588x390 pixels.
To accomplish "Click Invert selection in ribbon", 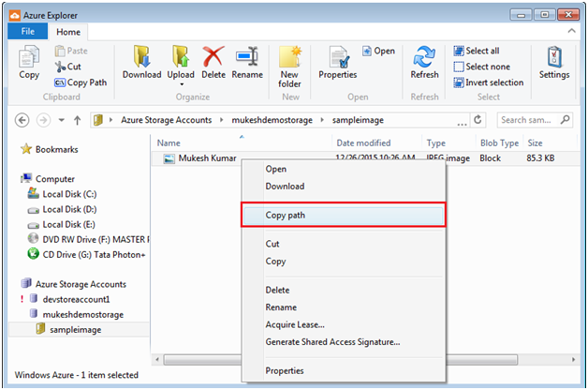I will (x=489, y=82).
